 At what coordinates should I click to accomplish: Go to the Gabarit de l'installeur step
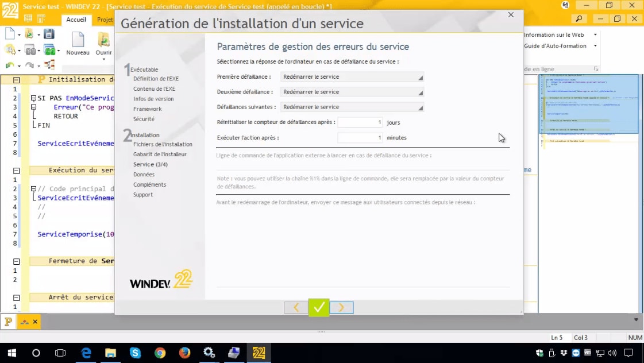click(160, 155)
